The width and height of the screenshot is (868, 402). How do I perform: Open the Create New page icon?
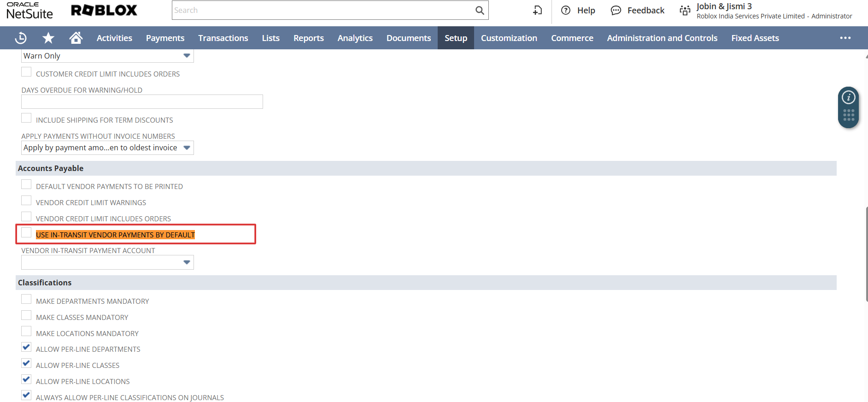click(537, 10)
